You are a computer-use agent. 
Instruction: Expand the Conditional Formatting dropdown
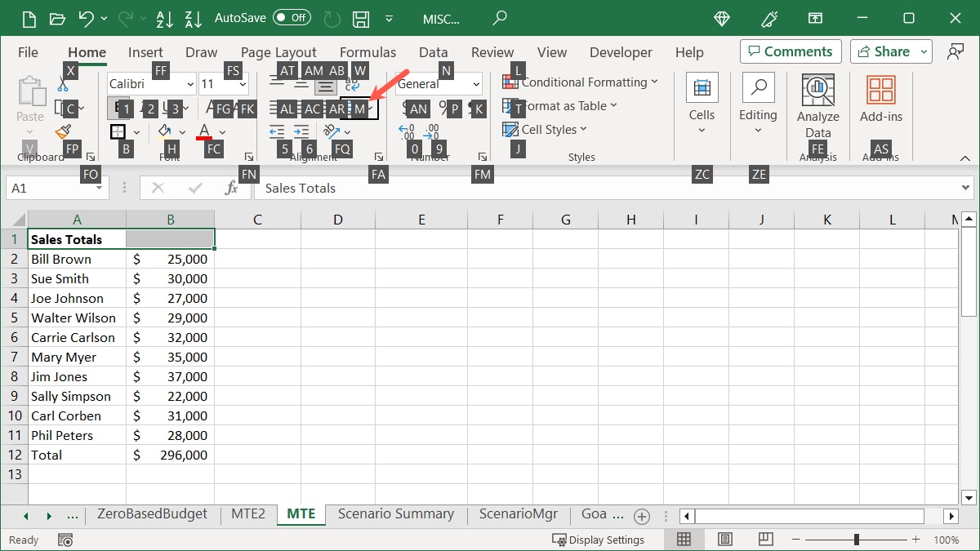(x=581, y=82)
